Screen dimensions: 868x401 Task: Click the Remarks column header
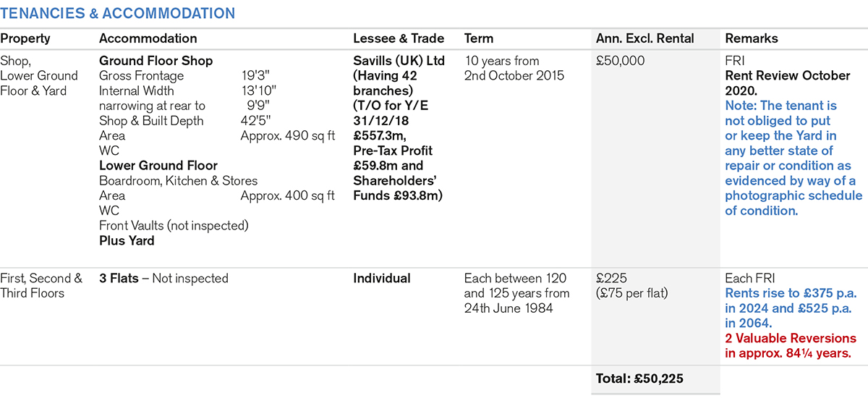point(750,39)
